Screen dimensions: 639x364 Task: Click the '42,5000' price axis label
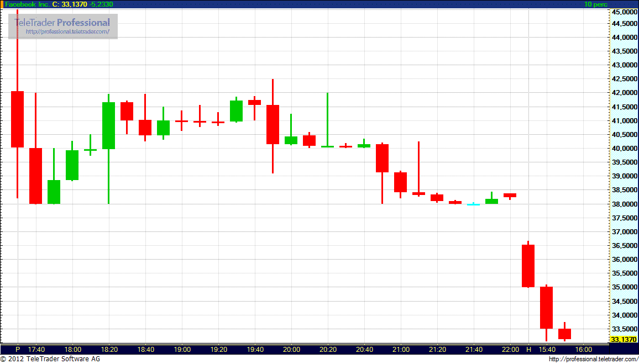pos(624,79)
